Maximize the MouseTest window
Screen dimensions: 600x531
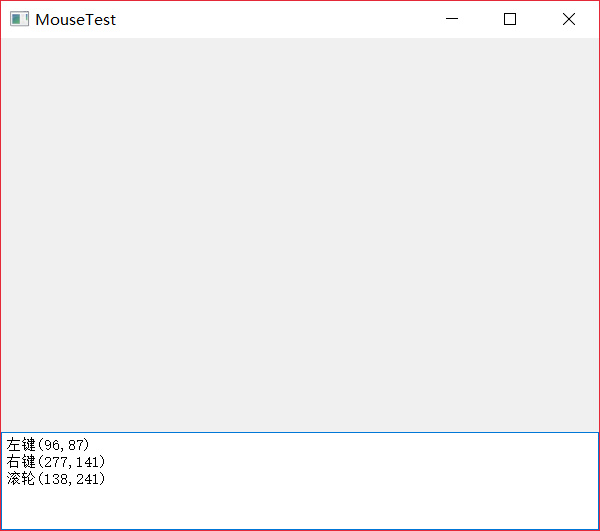pyautogui.click(x=510, y=19)
